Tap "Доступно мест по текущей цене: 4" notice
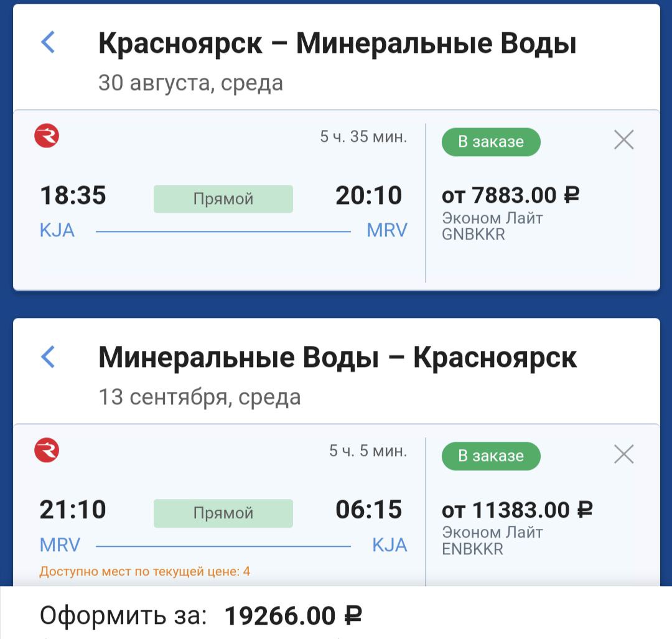The width and height of the screenshot is (672, 639). [144, 571]
